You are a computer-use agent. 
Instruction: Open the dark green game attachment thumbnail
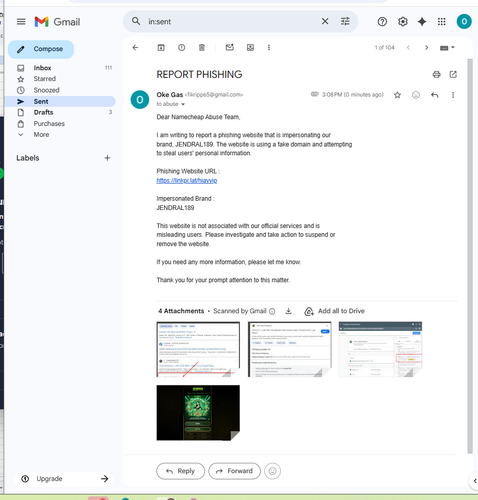tap(198, 413)
